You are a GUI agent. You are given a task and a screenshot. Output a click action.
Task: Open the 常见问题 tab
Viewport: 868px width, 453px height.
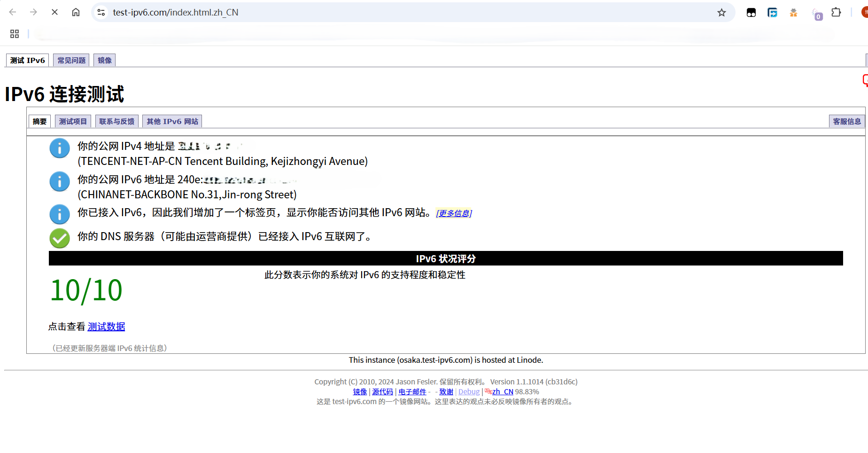click(x=71, y=60)
